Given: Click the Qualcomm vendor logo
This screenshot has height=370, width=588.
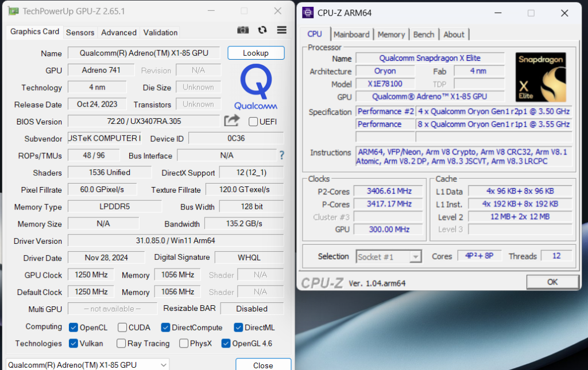Looking at the screenshot, I should tap(256, 87).
